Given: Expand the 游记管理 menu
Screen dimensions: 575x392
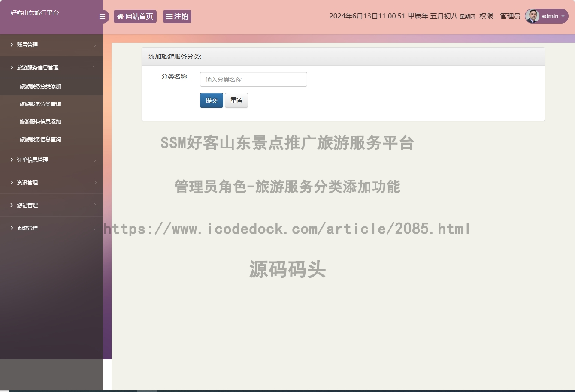Looking at the screenshot, I should 51,205.
